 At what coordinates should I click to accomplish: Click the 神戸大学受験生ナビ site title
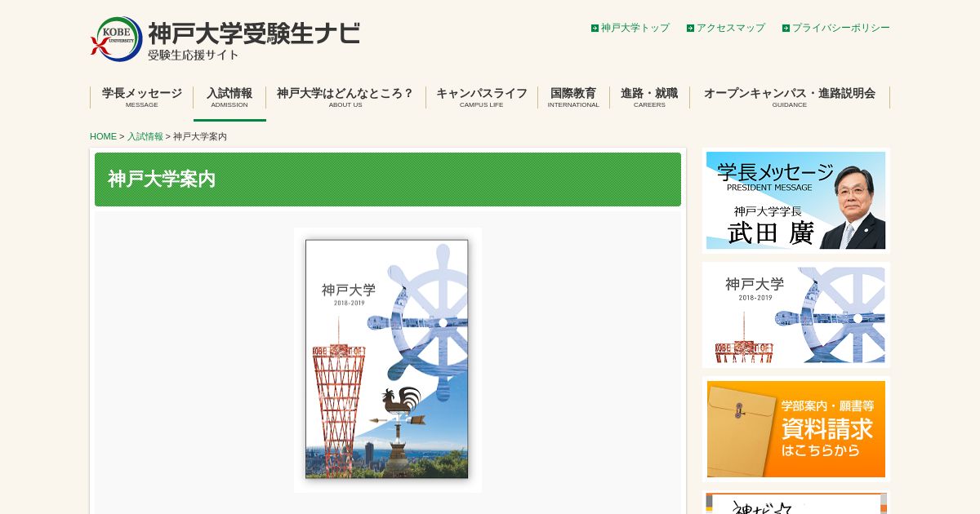click(254, 33)
